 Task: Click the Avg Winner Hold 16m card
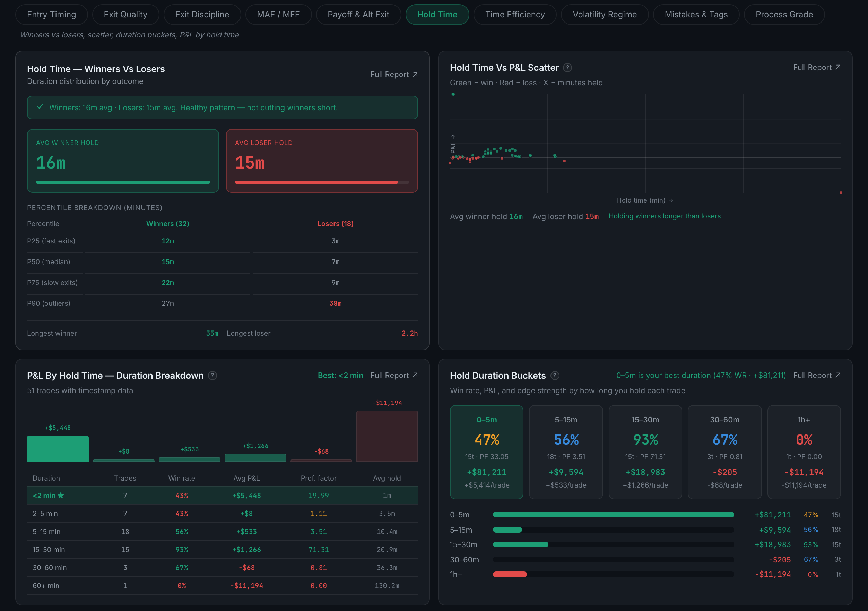tap(123, 161)
